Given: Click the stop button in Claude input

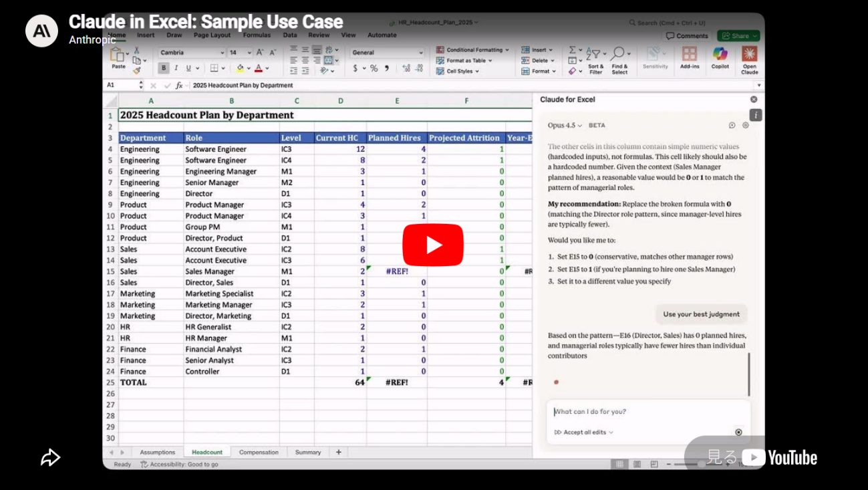Looking at the screenshot, I should pyautogui.click(x=738, y=433).
